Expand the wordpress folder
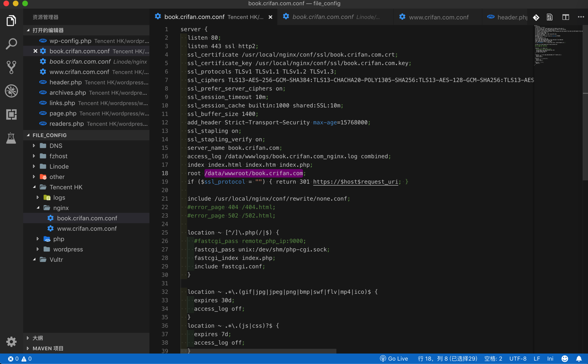The image size is (588, 364). (68, 250)
